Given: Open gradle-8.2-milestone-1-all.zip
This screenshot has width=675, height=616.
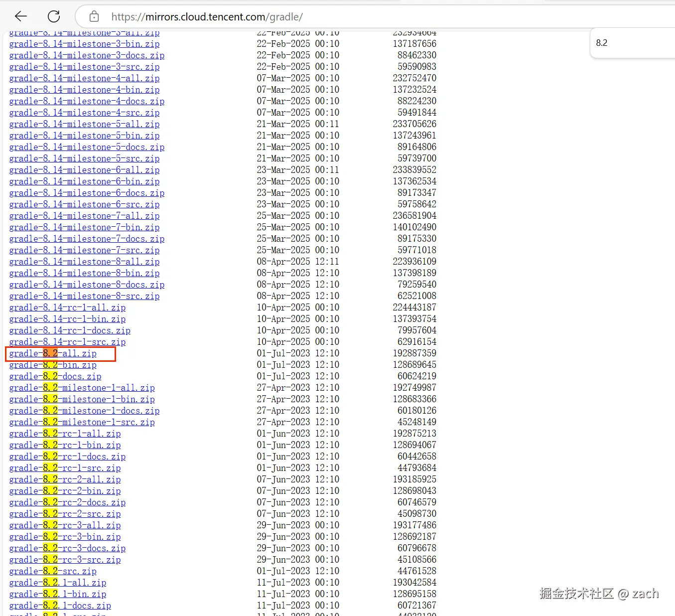Looking at the screenshot, I should pos(82,388).
